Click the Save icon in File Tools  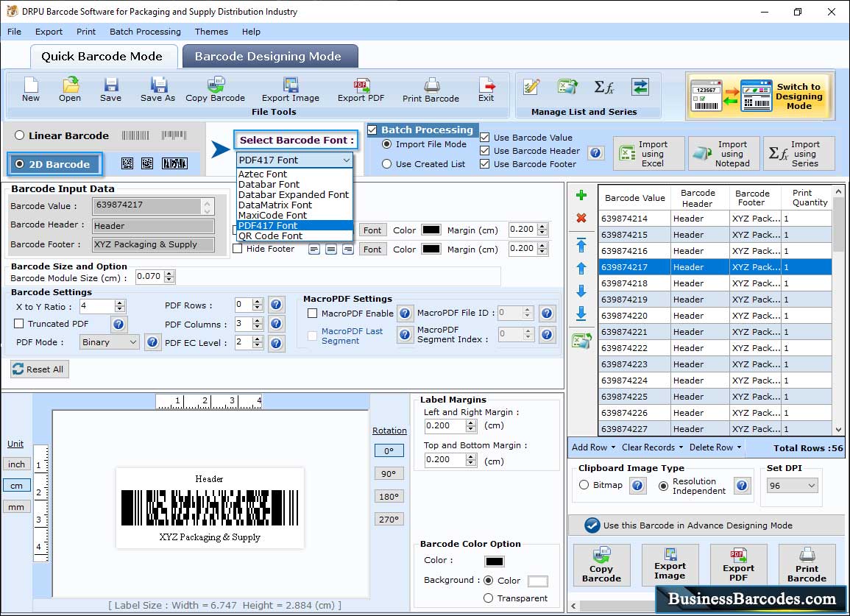click(x=110, y=90)
